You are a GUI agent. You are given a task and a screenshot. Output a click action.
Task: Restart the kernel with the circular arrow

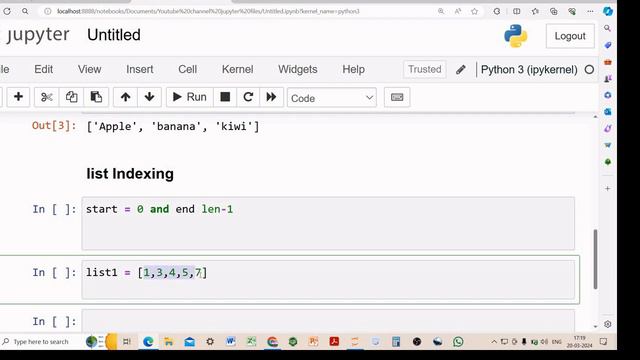(248, 97)
